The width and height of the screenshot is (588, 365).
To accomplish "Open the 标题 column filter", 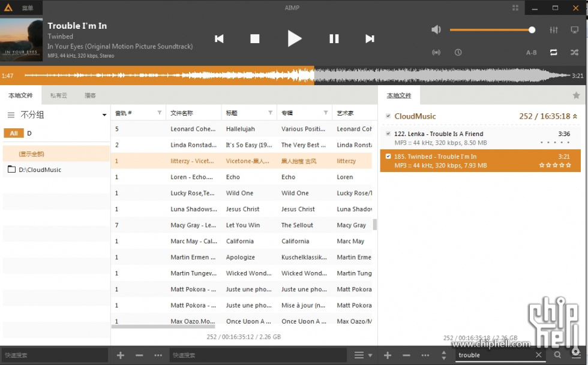I will click(270, 113).
